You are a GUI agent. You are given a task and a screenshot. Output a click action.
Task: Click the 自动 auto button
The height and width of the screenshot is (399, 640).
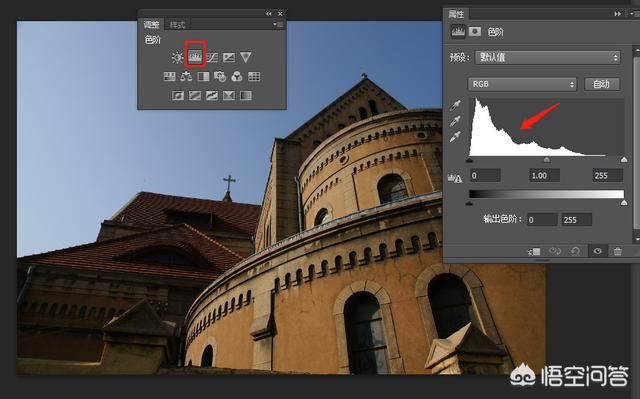pos(602,84)
